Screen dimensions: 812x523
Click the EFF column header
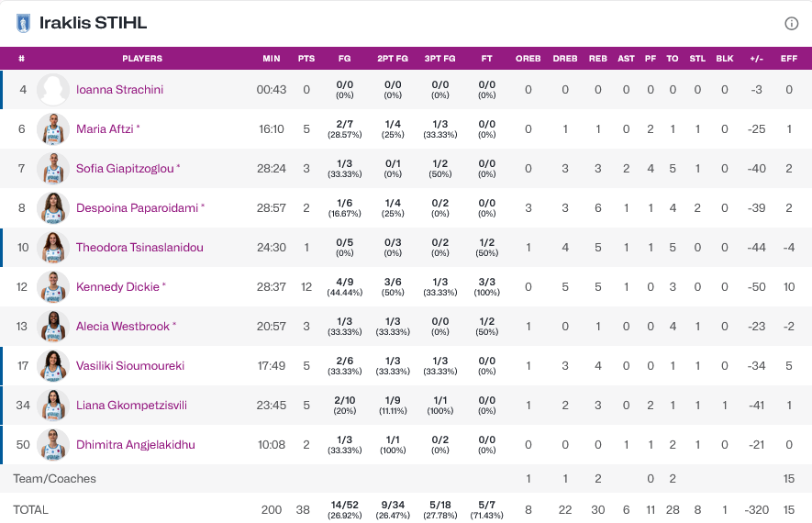pyautogui.click(x=788, y=59)
